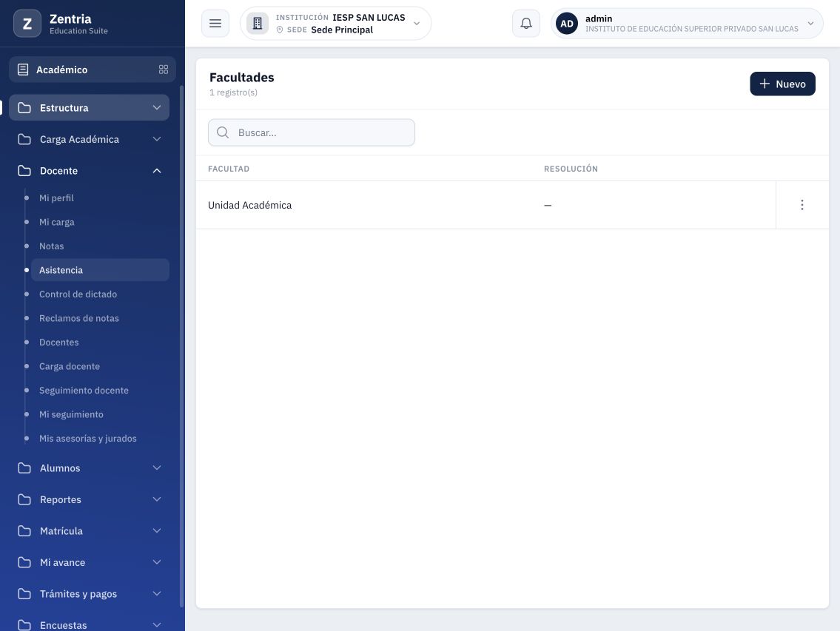
Task: Go to Notas in Docente menu
Action: (100, 246)
